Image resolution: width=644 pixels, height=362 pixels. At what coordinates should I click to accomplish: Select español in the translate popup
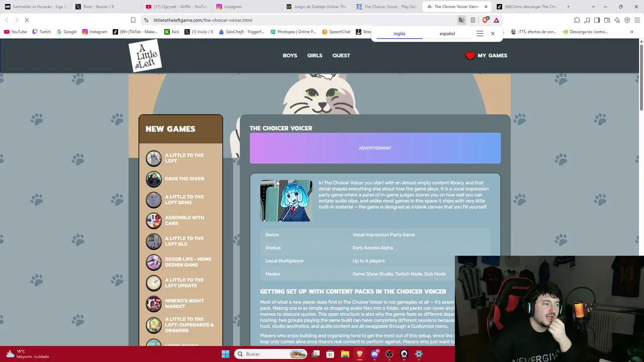(x=447, y=34)
